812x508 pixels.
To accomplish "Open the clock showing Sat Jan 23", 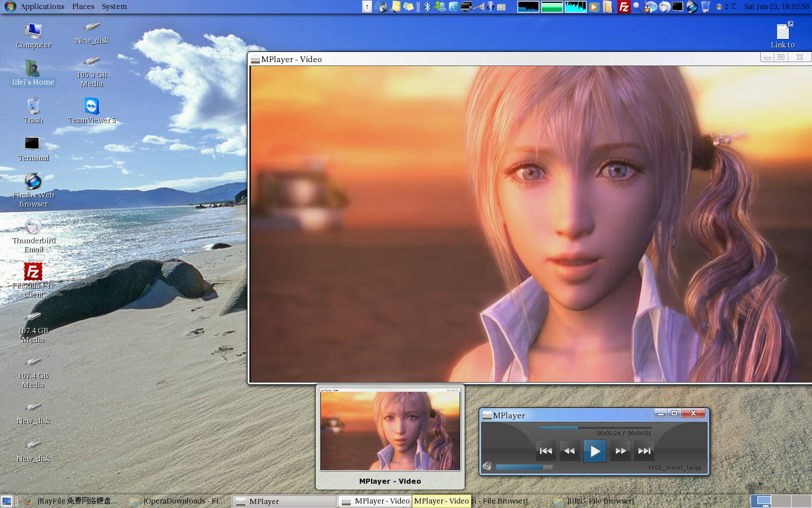I will 776,7.
